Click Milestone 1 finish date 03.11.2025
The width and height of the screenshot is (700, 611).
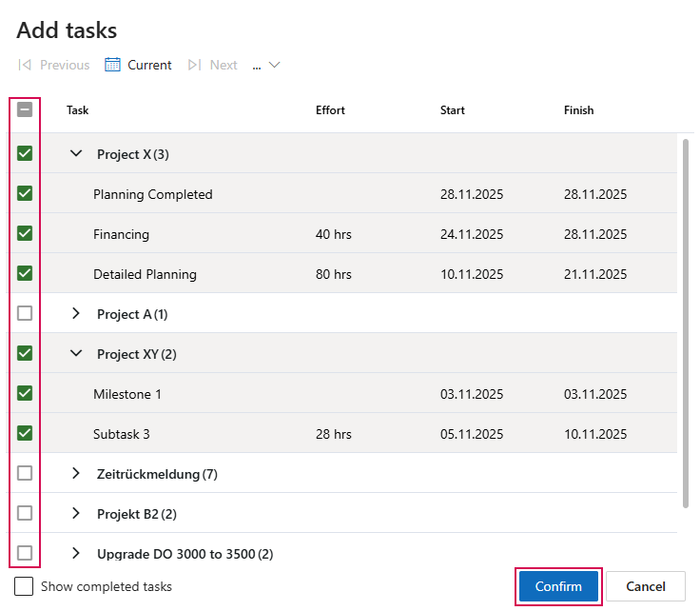coord(595,394)
